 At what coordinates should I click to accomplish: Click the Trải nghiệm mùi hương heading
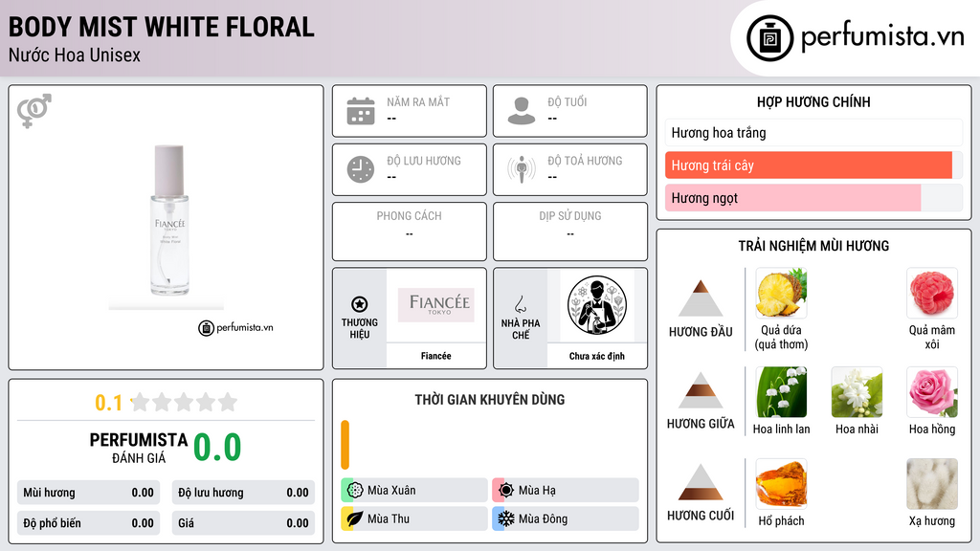813,246
